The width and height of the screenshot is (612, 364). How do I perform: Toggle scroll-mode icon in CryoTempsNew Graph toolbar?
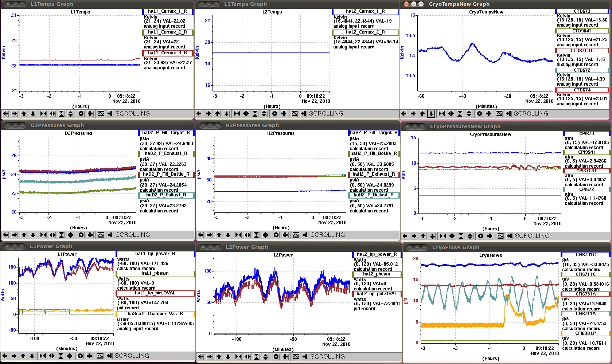(x=508, y=114)
